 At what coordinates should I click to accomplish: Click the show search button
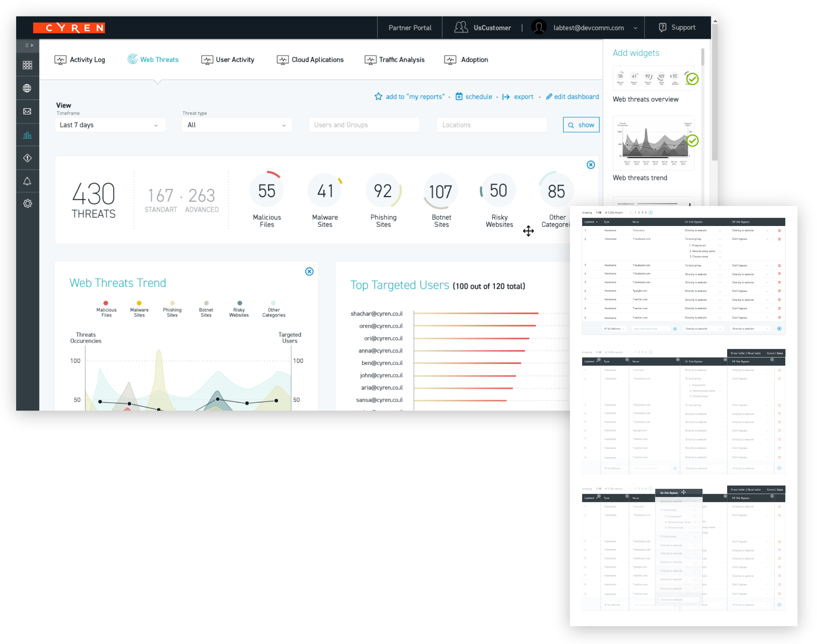click(581, 125)
